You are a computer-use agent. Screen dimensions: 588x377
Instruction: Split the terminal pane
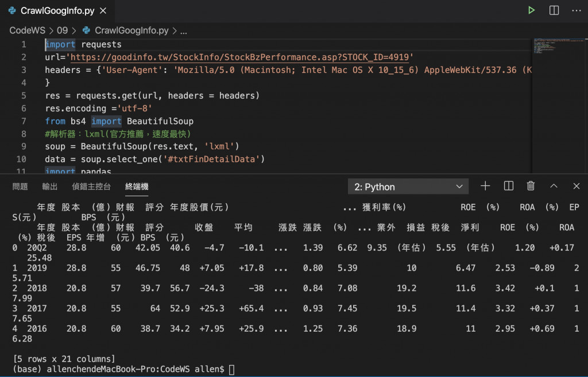coord(509,186)
